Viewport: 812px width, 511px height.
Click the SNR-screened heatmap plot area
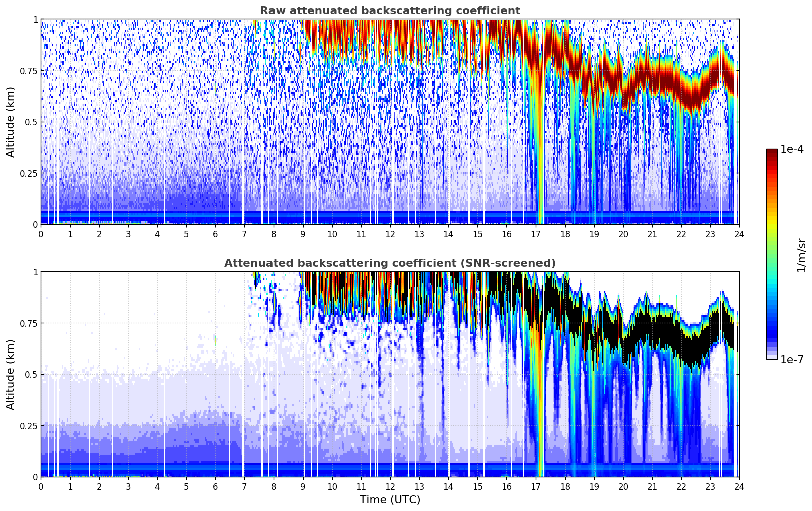pos(390,374)
